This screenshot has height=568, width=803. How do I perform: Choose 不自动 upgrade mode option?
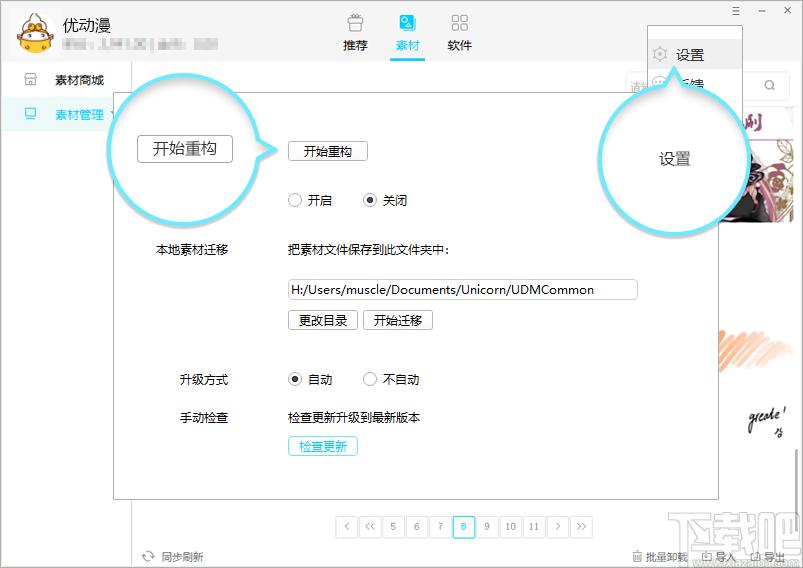click(x=370, y=379)
